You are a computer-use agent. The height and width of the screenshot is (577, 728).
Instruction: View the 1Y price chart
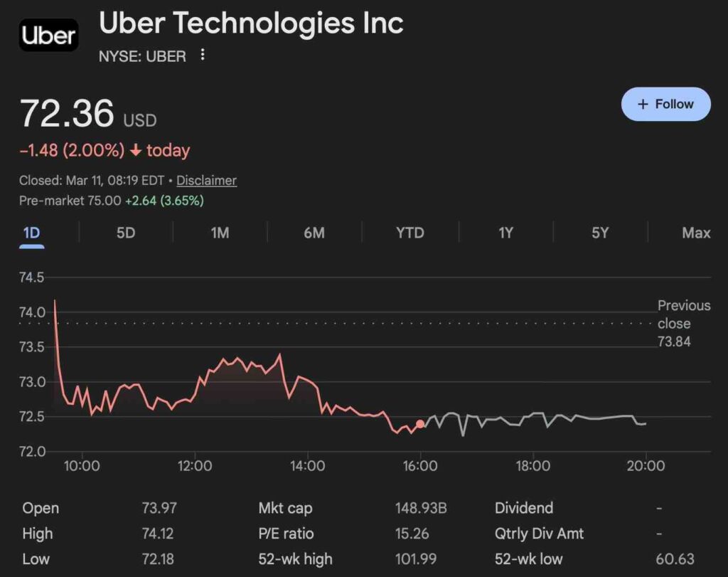pyautogui.click(x=505, y=233)
